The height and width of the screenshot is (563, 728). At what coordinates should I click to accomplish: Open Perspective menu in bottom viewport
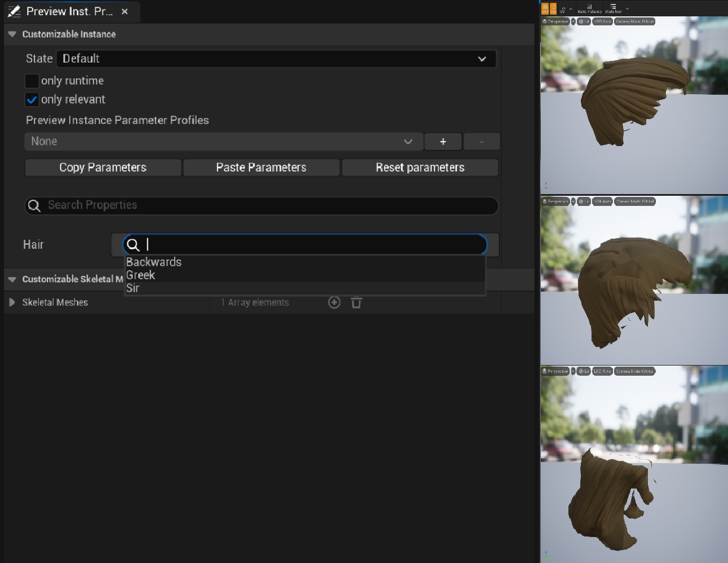(x=555, y=371)
